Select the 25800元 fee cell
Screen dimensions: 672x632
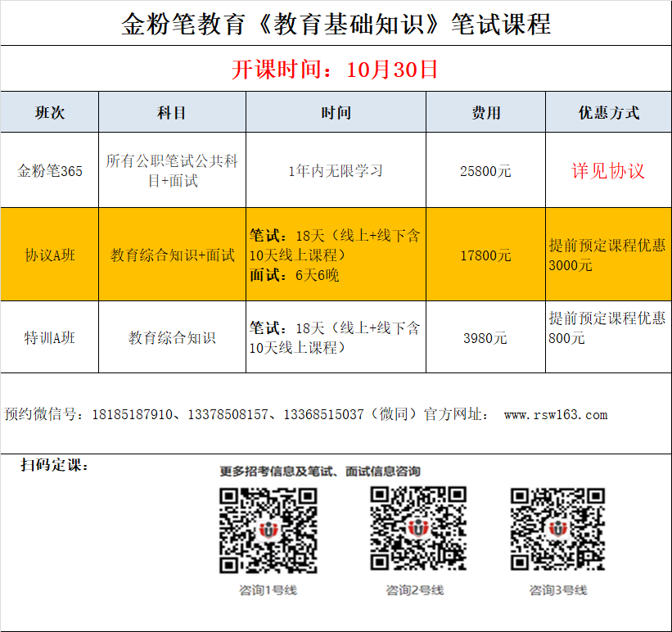[x=485, y=171]
